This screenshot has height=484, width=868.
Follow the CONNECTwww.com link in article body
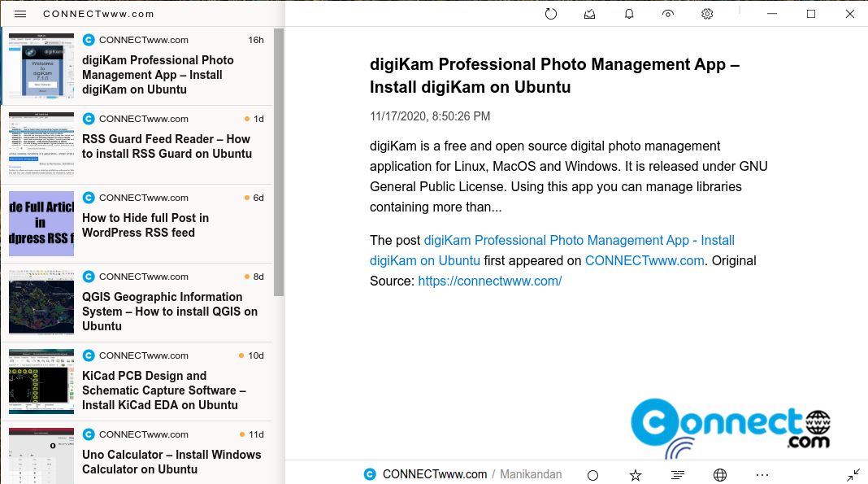(644, 261)
